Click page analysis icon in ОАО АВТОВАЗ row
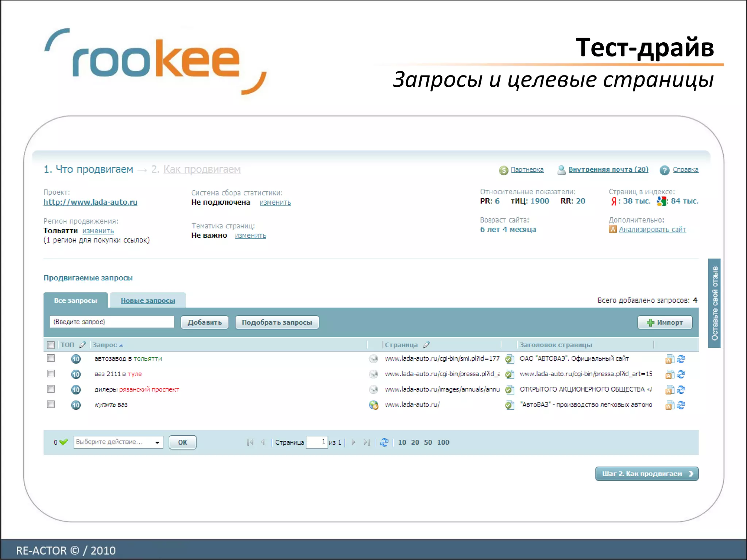Image resolution: width=747 pixels, height=560 pixels. pyautogui.click(x=670, y=359)
